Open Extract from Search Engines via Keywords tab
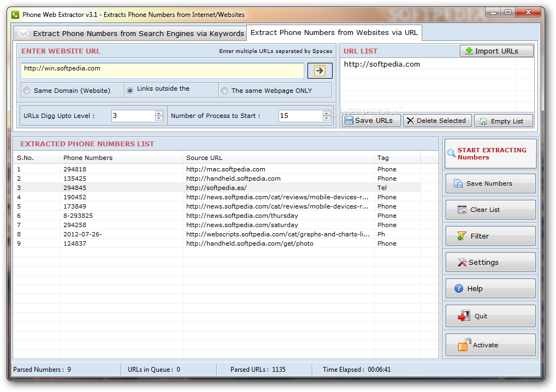The image size is (556, 392). point(131,33)
